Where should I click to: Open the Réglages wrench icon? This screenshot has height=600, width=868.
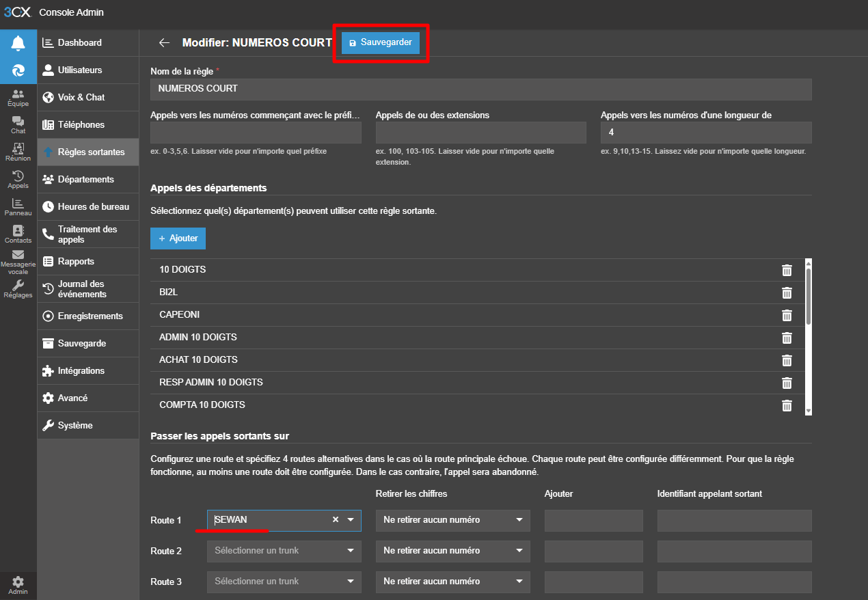pos(18,289)
